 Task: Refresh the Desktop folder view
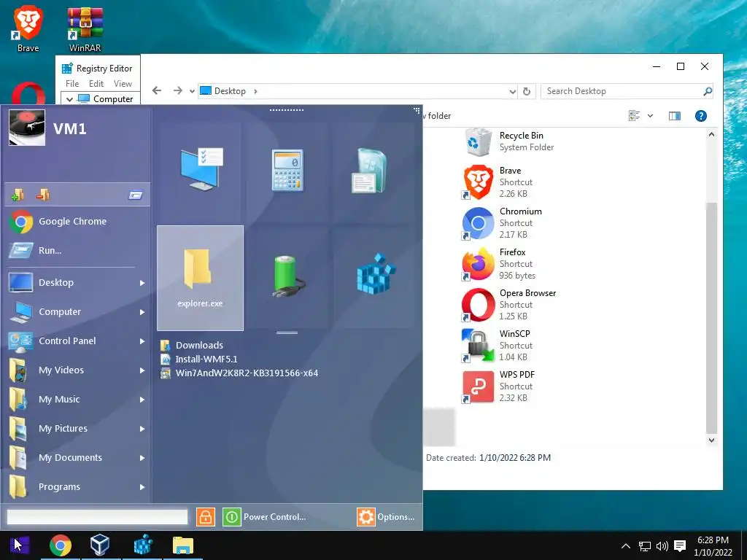[527, 91]
